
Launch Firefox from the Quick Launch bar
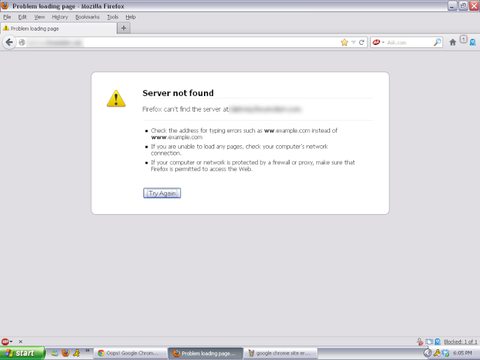(x=65, y=353)
